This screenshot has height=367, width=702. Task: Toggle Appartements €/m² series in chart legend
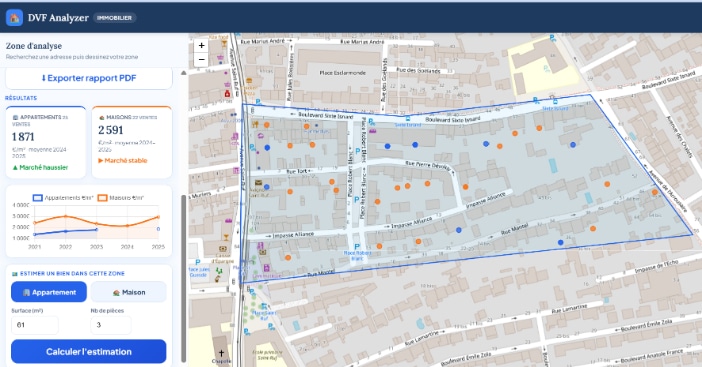point(63,197)
